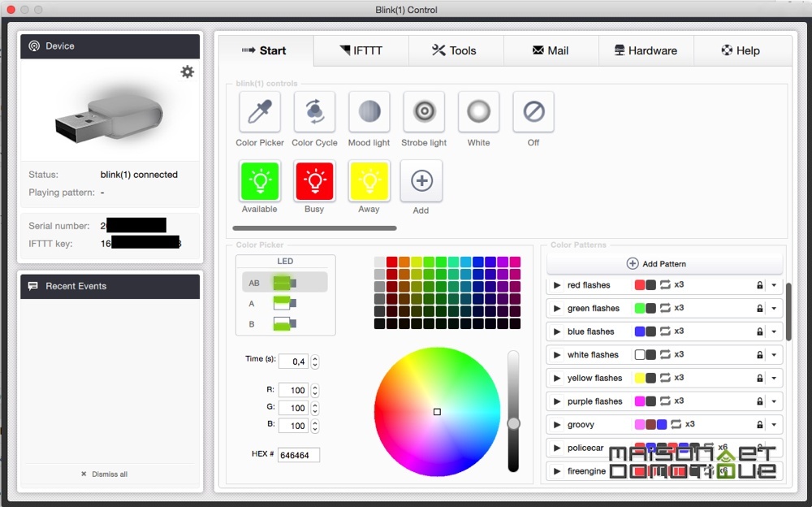Set the light to White
Image resolution: width=812 pixels, height=507 pixels.
point(478,111)
